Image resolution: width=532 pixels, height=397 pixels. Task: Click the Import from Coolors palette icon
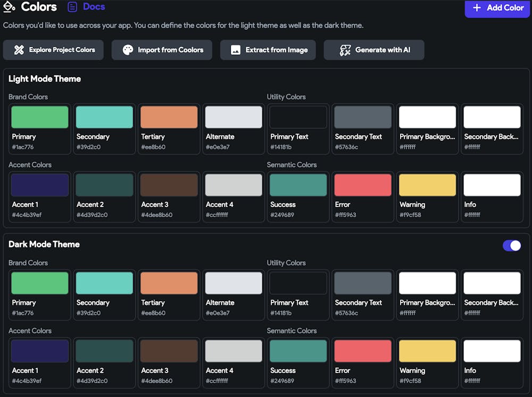[x=128, y=50]
